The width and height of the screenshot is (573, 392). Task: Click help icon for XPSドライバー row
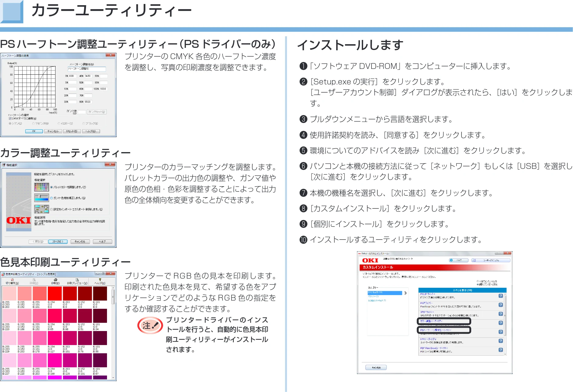(501, 314)
